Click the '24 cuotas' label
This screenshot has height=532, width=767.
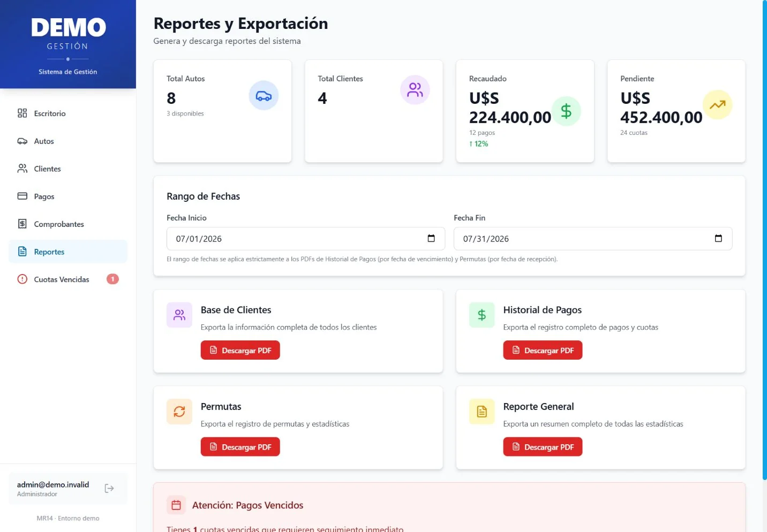pos(634,133)
